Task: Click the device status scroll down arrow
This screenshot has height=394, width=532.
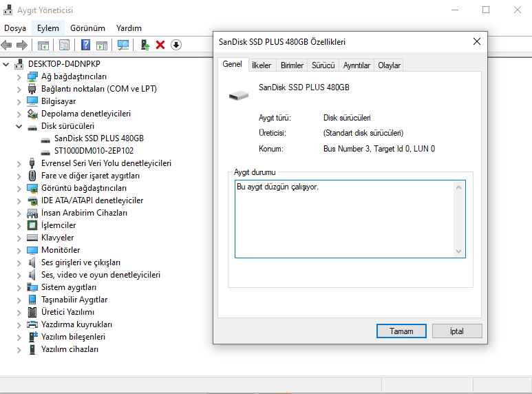Action: click(x=459, y=251)
